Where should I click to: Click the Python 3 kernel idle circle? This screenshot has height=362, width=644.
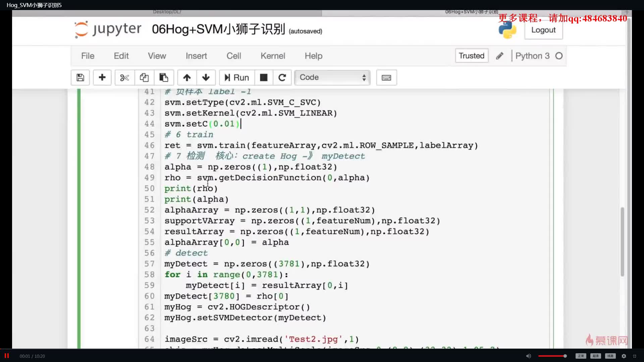point(559,56)
